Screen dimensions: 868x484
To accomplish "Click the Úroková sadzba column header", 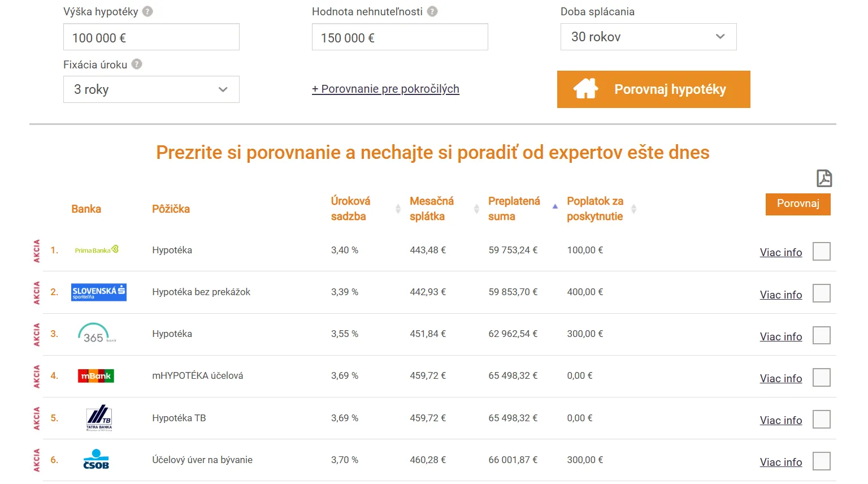I will pos(351,209).
